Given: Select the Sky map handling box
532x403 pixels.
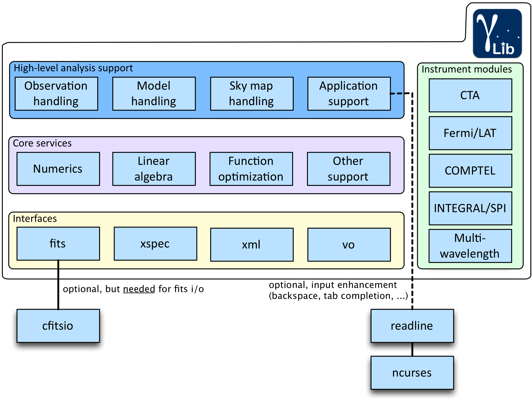Looking at the screenshot, I should 252,94.
